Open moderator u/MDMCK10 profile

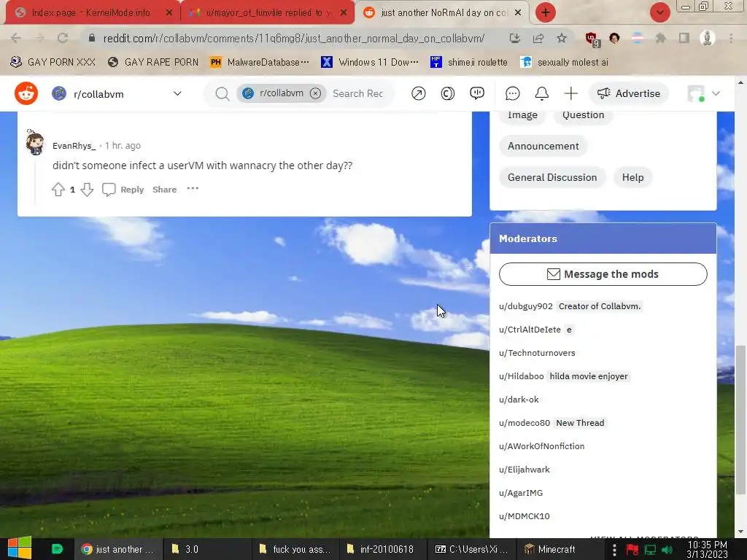point(524,516)
